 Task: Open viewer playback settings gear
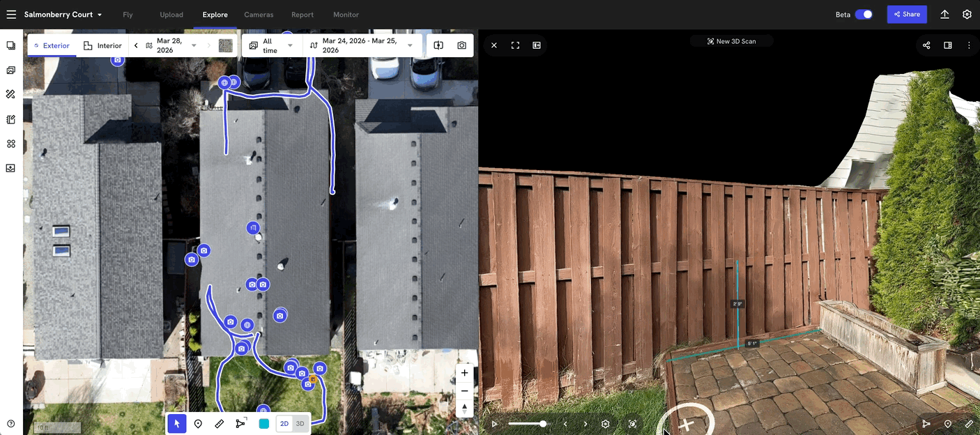tap(606, 424)
